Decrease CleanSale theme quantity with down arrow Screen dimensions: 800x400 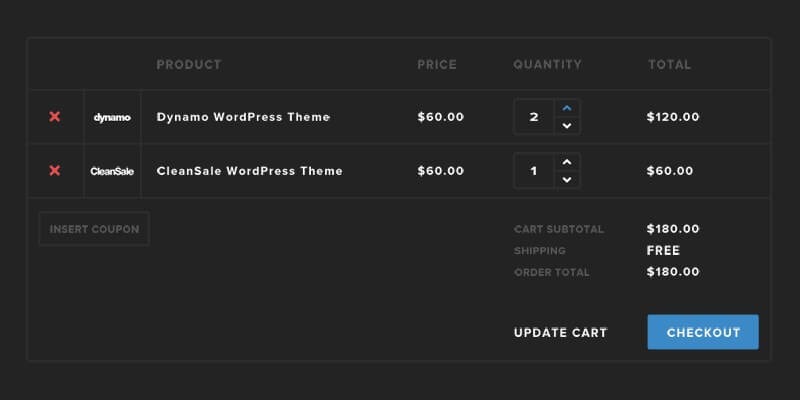pos(567,180)
